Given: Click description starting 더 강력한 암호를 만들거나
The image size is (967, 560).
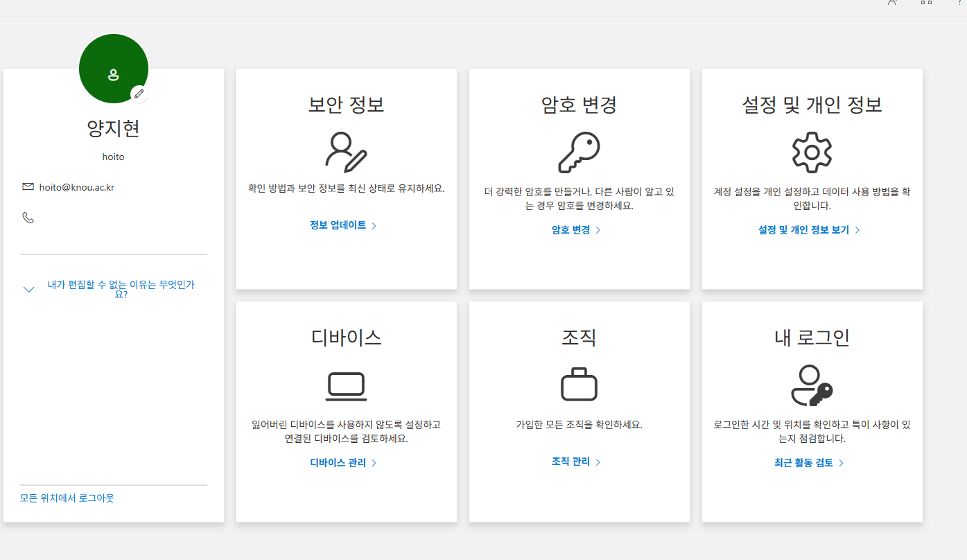Looking at the screenshot, I should pos(580,199).
